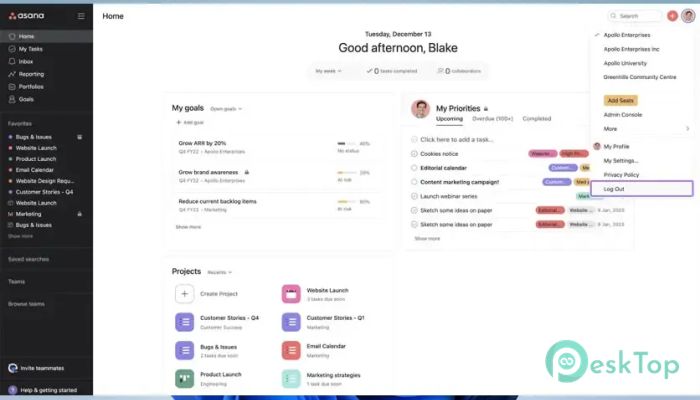This screenshot has width=700, height=400.
Task: Click the Home bell-shaped icon in sidebar
Action: [12, 36]
